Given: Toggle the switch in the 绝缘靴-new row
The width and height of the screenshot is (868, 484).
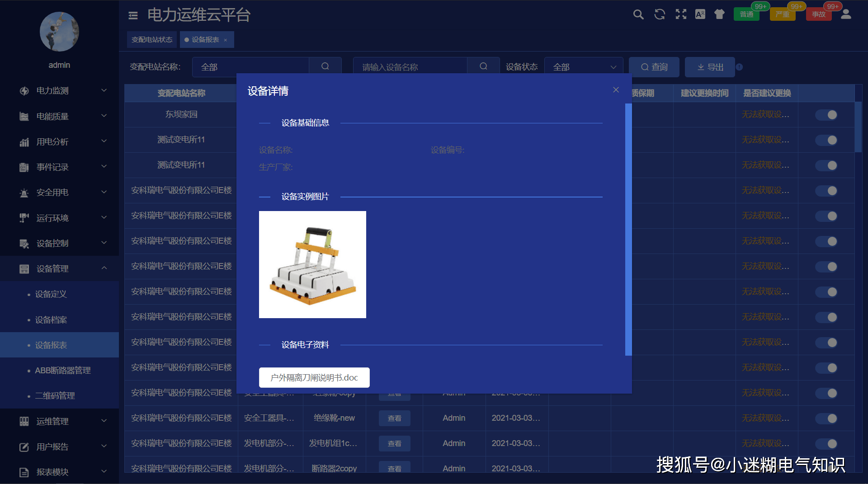Looking at the screenshot, I should (x=826, y=418).
